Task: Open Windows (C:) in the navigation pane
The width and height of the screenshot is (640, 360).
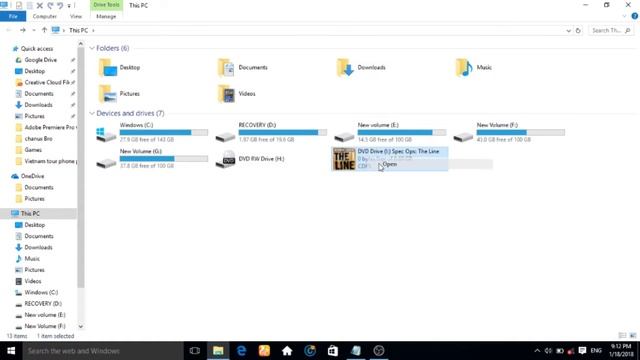Action: pyautogui.click(x=41, y=293)
